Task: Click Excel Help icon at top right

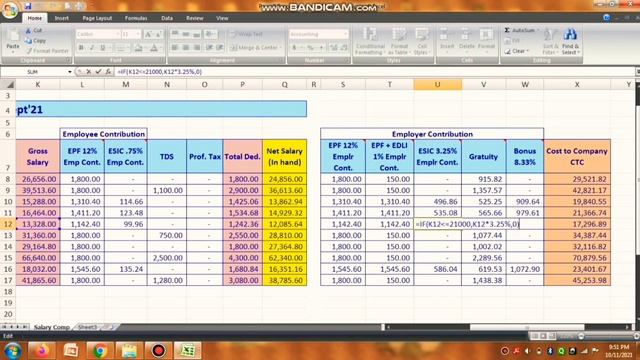Action: click(x=607, y=18)
